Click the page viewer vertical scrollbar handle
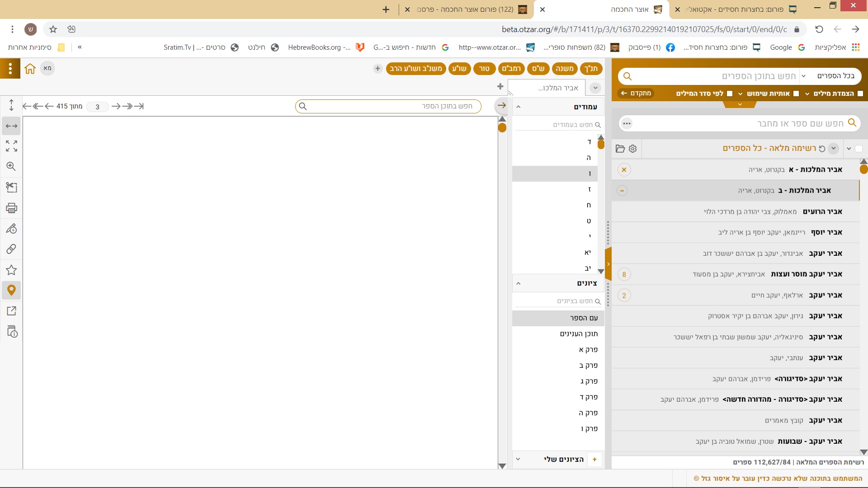The image size is (868, 488). click(502, 128)
